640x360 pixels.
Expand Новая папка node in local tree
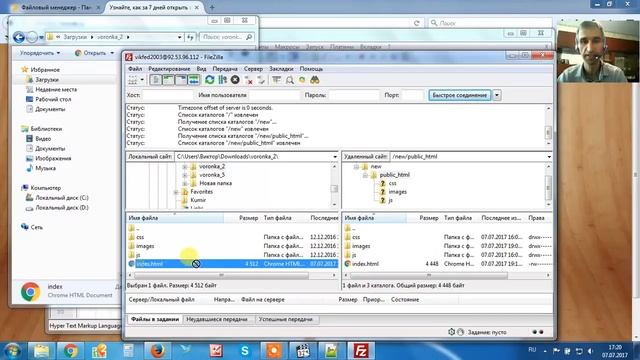pos(185,183)
